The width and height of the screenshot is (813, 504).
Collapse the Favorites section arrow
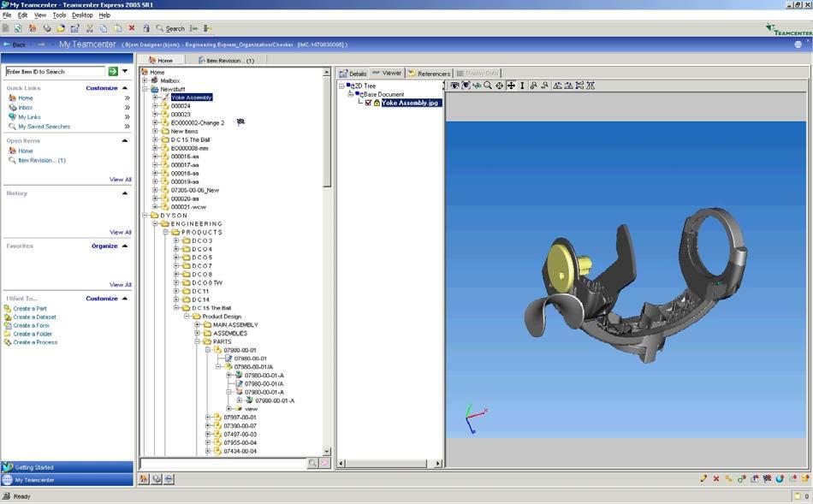tap(125, 246)
